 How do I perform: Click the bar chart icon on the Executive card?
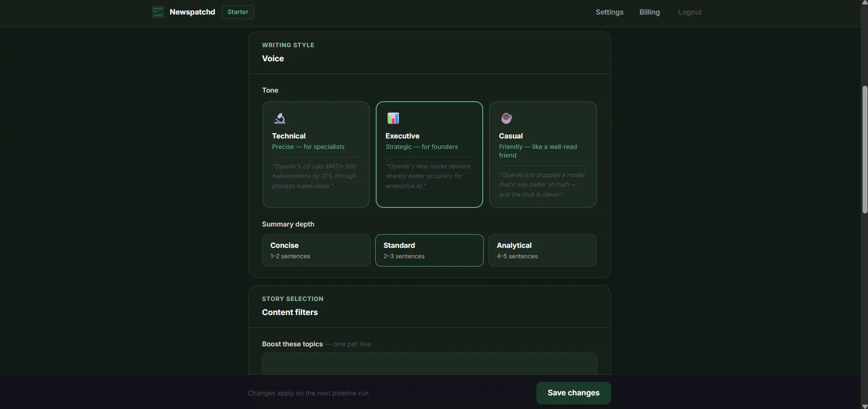point(393,118)
